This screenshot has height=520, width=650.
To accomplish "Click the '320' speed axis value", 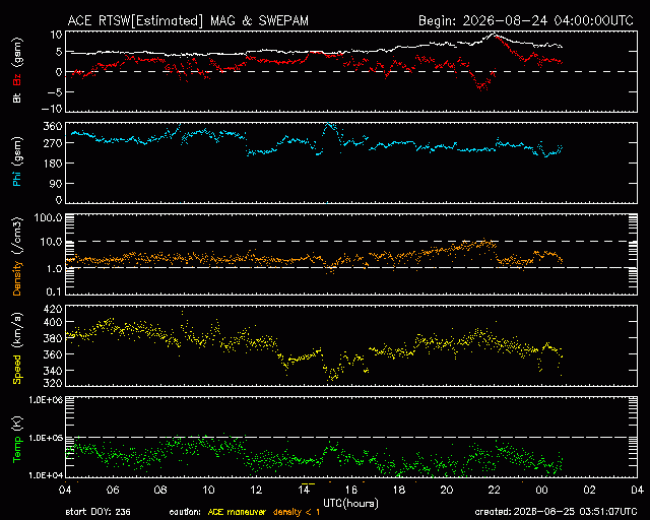I will coord(53,383).
